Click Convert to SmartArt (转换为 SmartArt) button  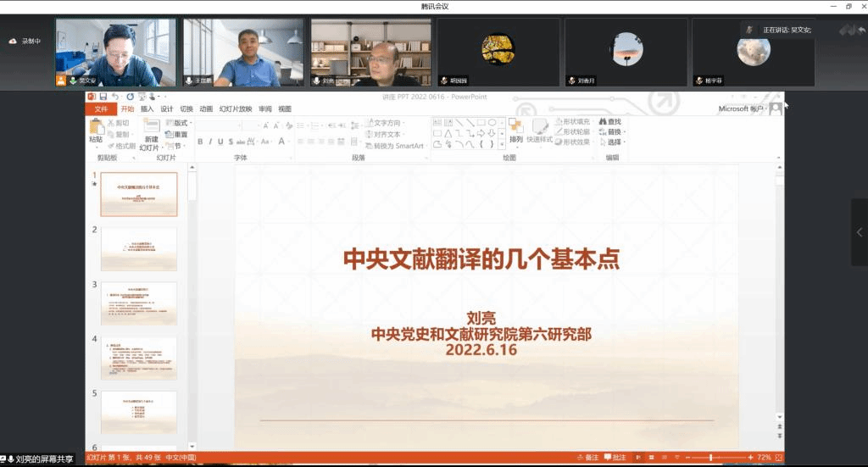(x=392, y=146)
